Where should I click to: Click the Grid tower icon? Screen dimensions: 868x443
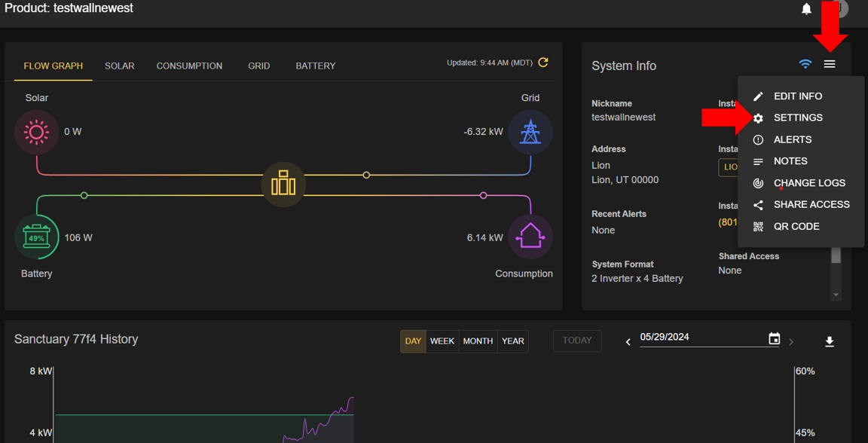[x=530, y=132]
